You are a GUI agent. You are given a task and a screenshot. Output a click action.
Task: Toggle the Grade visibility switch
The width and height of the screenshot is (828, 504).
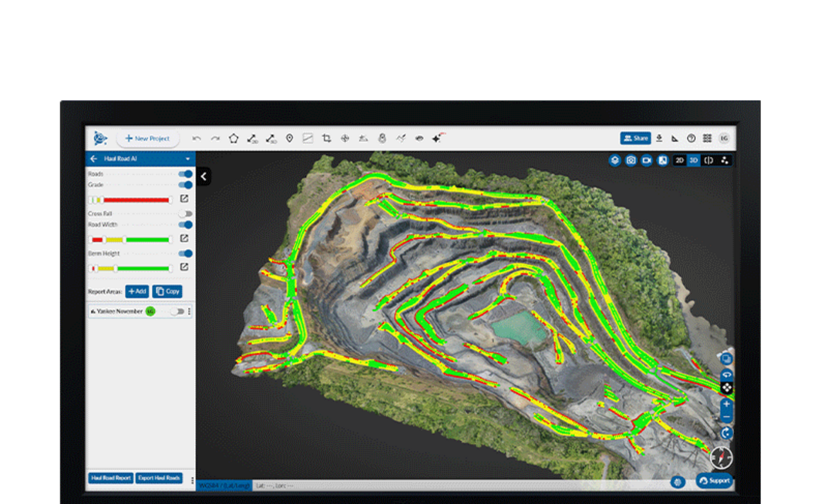(x=184, y=184)
